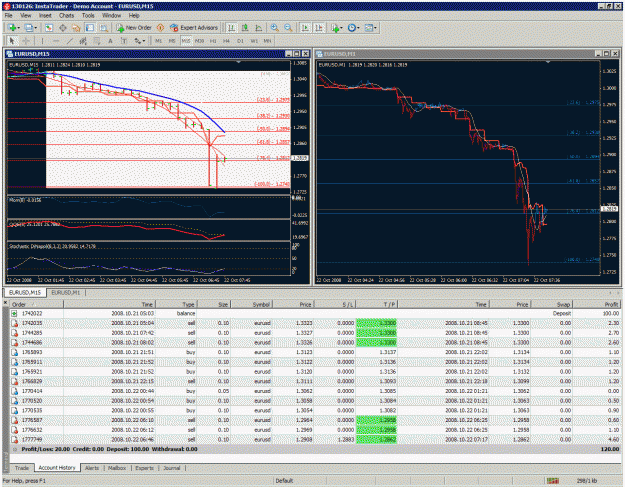Open the Tools menu
Screen dimensions: 625x487
point(88,16)
